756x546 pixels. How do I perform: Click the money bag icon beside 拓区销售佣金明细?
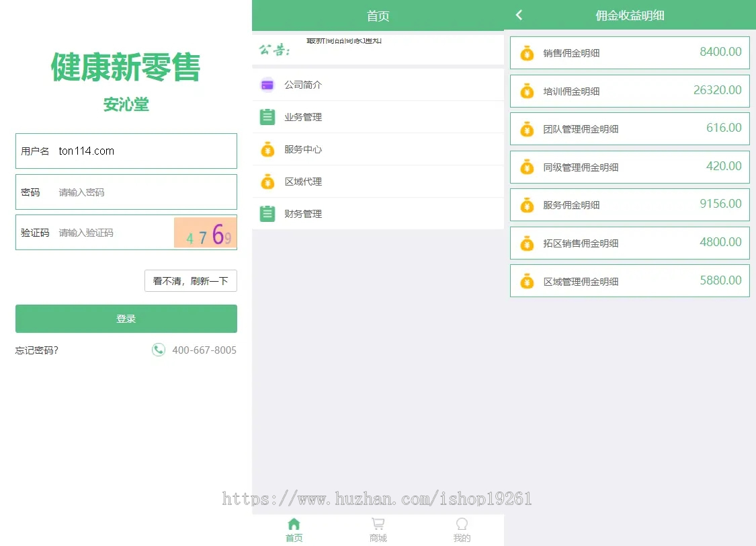[527, 243]
